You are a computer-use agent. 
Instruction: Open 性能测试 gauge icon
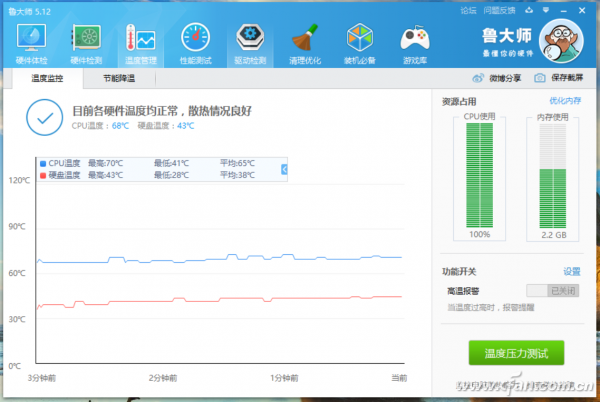[x=196, y=37]
